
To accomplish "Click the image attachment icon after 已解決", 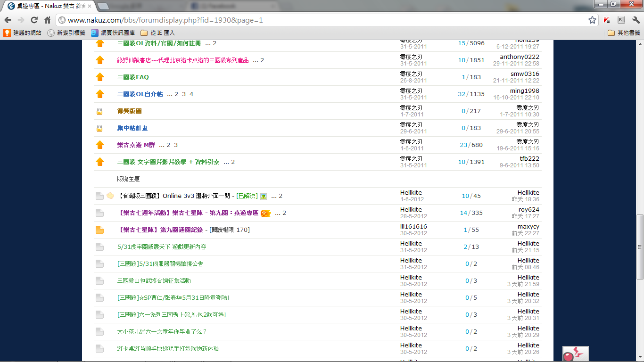I will 264,196.
